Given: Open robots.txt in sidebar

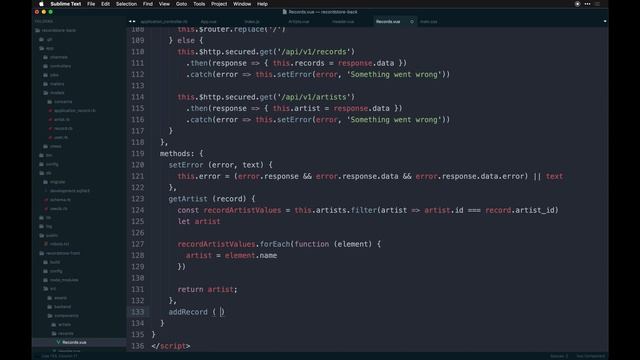Looking at the screenshot, I should coord(57,244).
